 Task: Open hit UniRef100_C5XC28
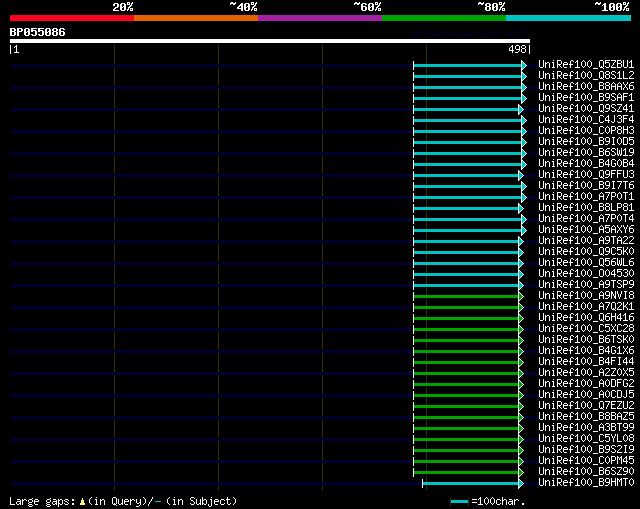(x=586, y=329)
